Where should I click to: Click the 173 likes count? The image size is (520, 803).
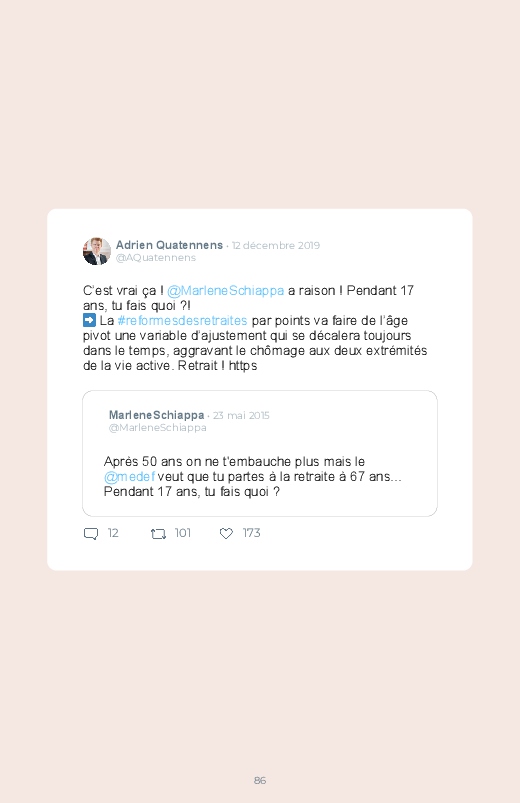click(251, 533)
